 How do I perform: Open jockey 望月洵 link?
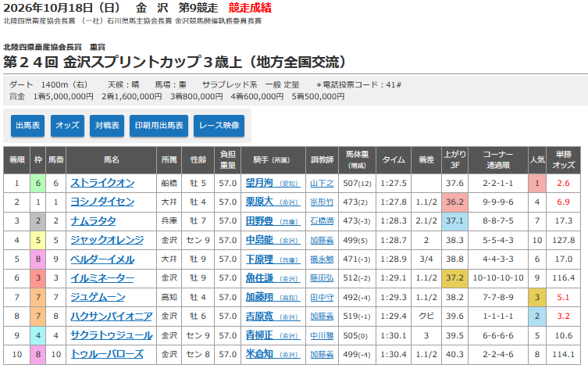coord(273,183)
